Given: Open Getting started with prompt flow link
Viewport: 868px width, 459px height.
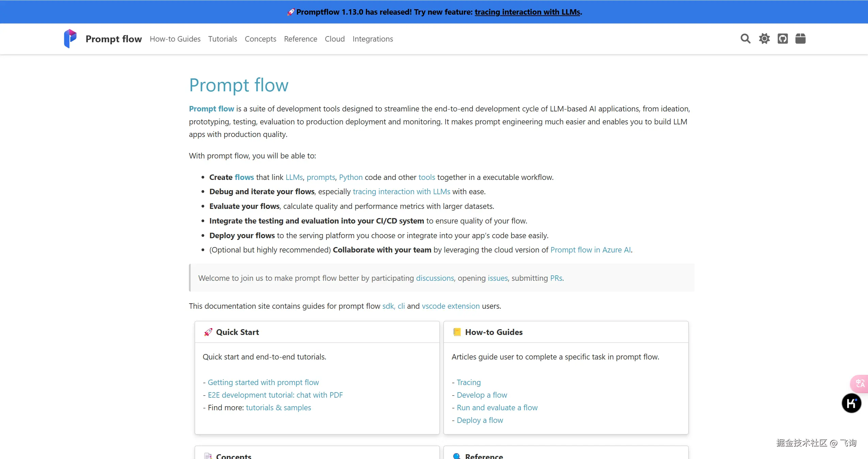Looking at the screenshot, I should (263, 382).
